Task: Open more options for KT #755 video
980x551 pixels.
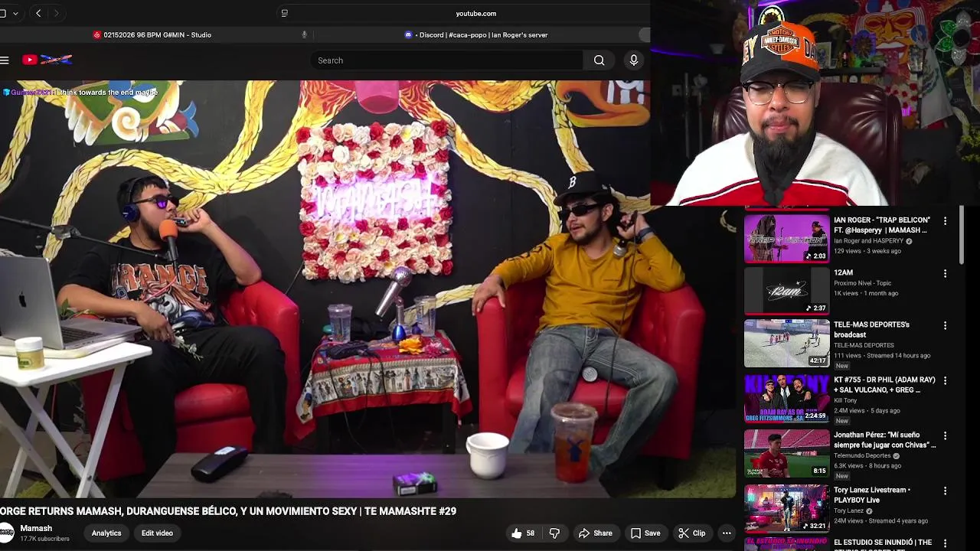Action: [945, 380]
